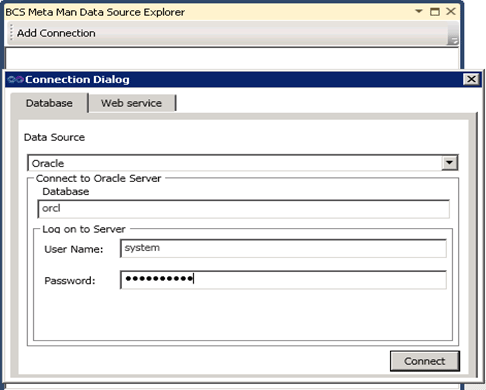Click the Log on to Server group label
The width and height of the screenshot is (486, 390).
pos(84,229)
